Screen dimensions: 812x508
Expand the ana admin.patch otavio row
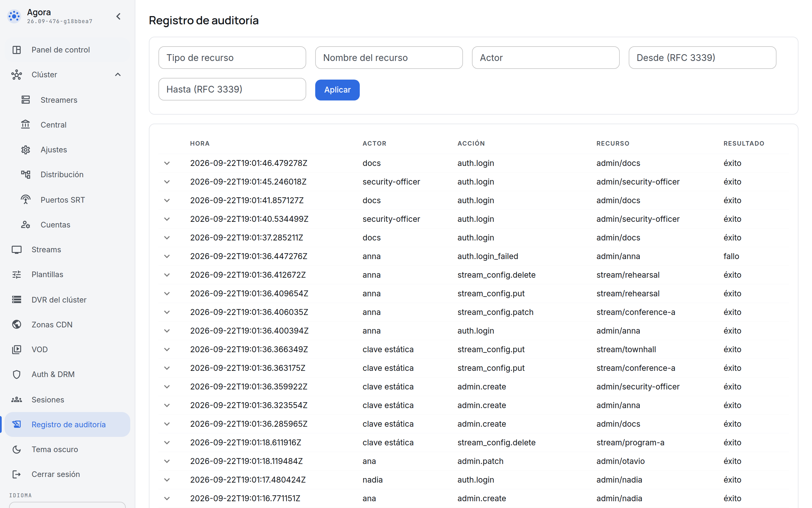click(167, 461)
